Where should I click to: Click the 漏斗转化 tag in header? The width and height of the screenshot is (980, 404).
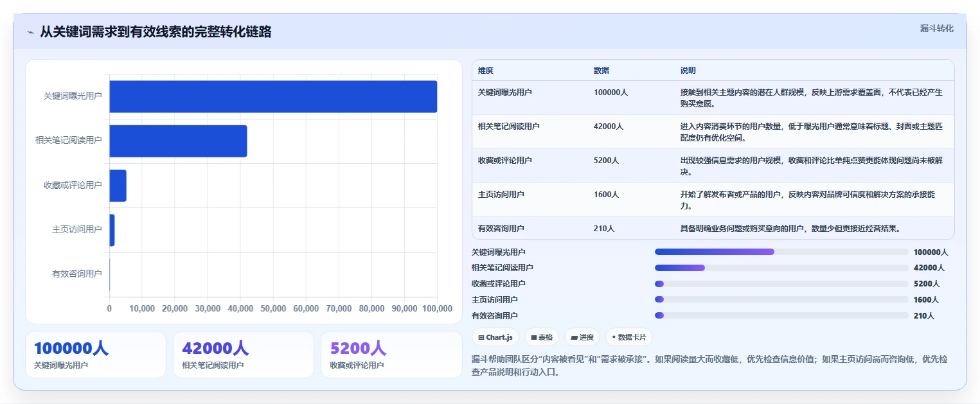click(936, 28)
